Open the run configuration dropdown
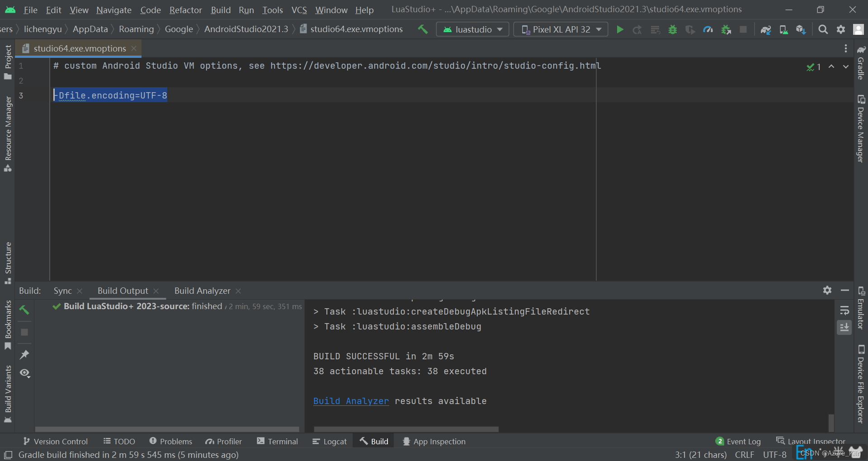The width and height of the screenshot is (868, 461). coord(472,29)
